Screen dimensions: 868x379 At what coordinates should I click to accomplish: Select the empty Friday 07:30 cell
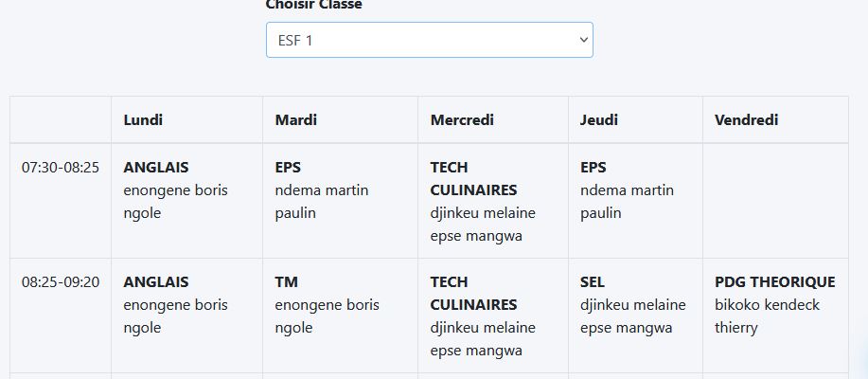pos(775,201)
